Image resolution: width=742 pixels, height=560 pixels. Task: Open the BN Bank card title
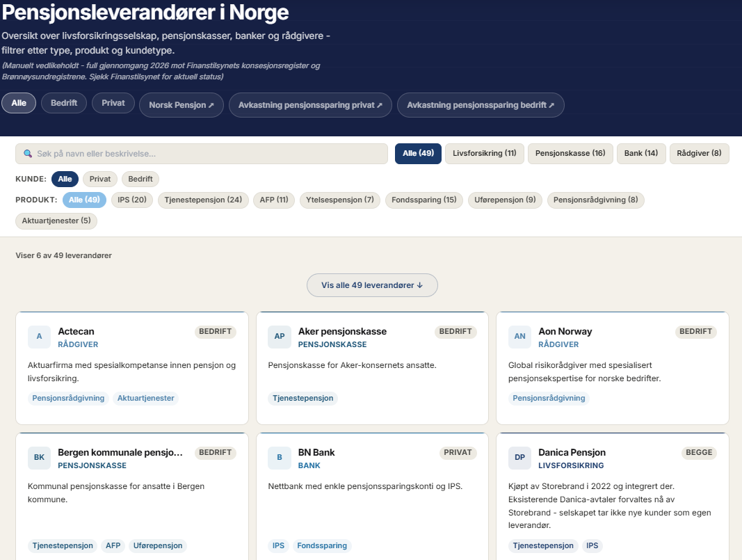316,453
